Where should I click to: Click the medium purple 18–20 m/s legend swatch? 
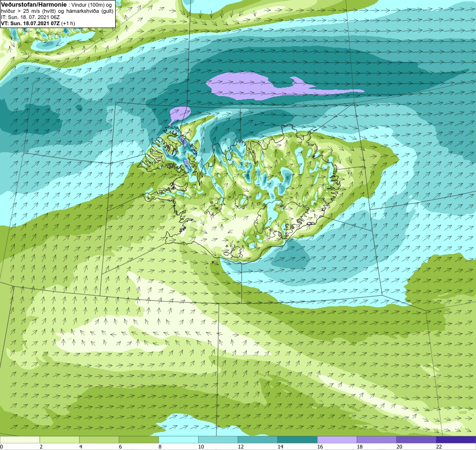pos(377,440)
